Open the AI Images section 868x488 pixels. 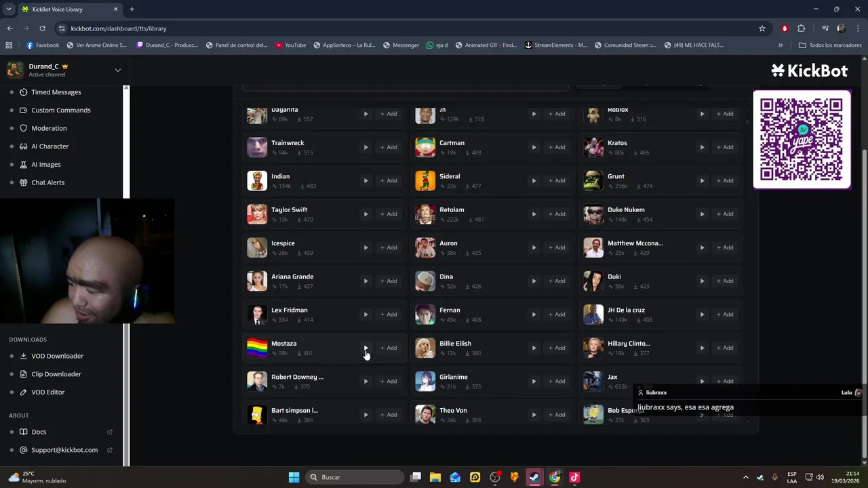coord(46,164)
